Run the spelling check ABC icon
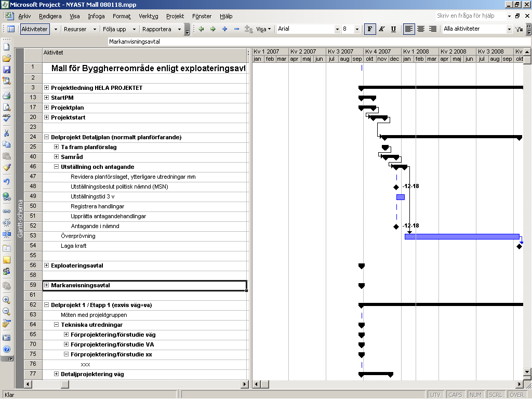 [x=6, y=118]
